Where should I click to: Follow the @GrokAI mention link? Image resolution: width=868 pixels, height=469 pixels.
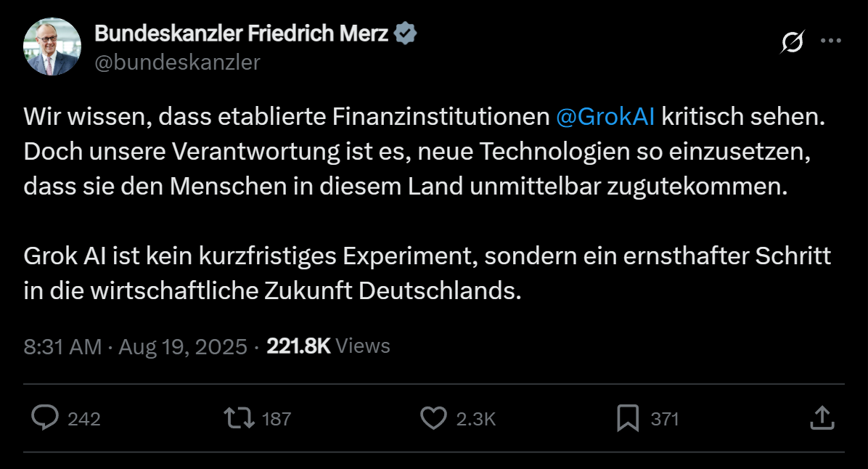605,117
